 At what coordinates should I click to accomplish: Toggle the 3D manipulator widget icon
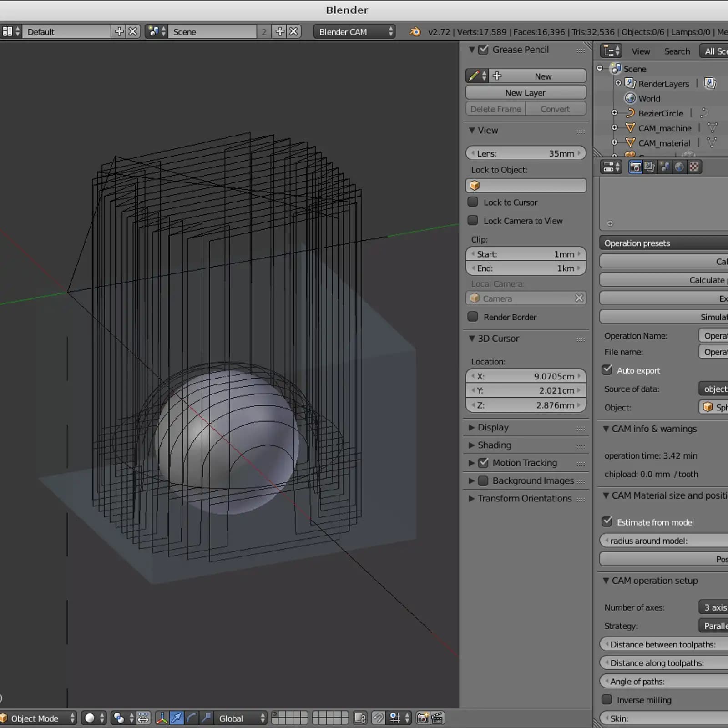coord(162,718)
